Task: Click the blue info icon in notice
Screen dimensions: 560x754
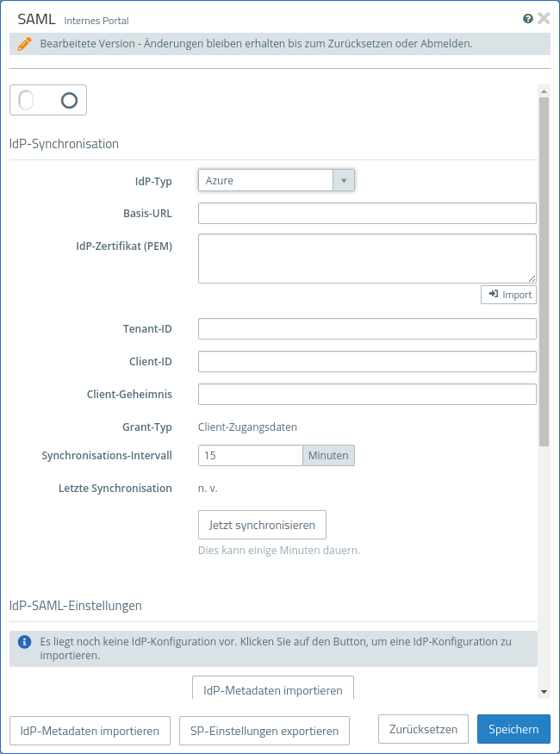Action: coord(25,642)
